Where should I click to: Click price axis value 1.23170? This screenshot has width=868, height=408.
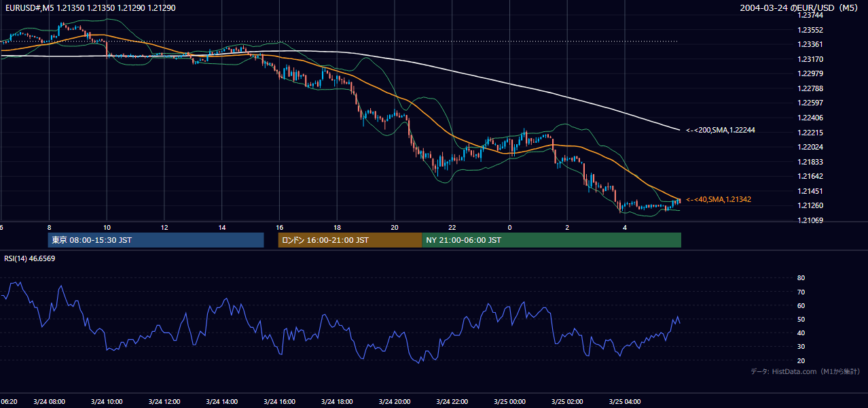click(809, 59)
